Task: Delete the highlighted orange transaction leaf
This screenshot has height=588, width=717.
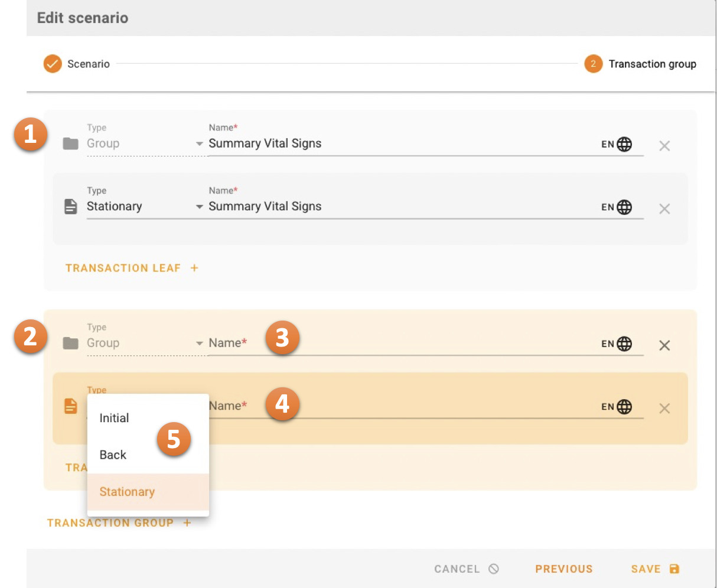Action: (664, 408)
